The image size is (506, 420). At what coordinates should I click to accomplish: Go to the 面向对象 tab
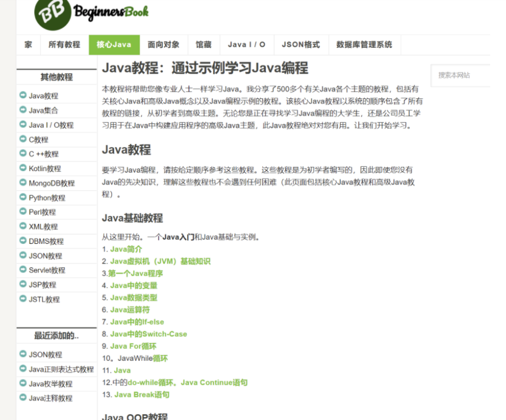[163, 45]
